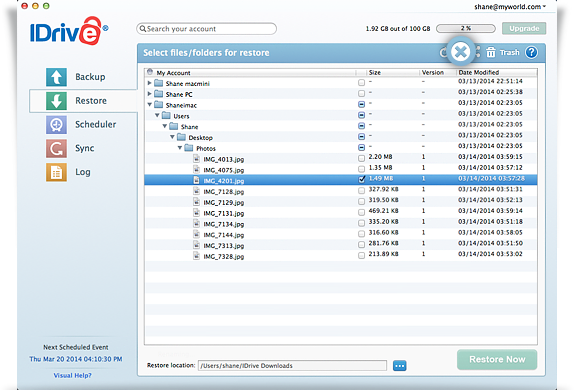This screenshot has width=574, height=390.
Task: Select the IMG_7134.jpg file name
Action: (x=224, y=224)
